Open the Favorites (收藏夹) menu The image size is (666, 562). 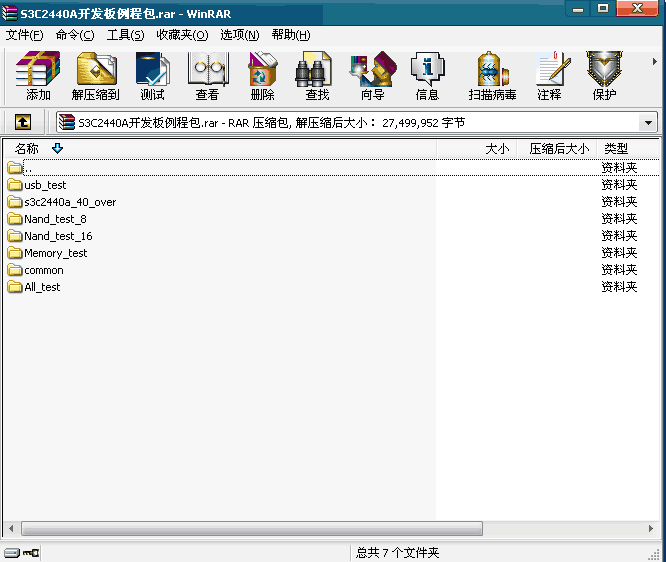[182, 35]
